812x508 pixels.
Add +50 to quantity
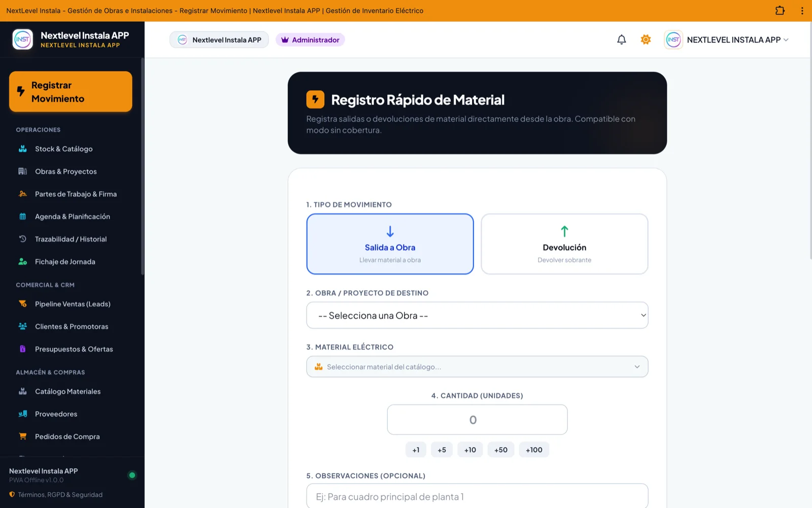(x=501, y=450)
